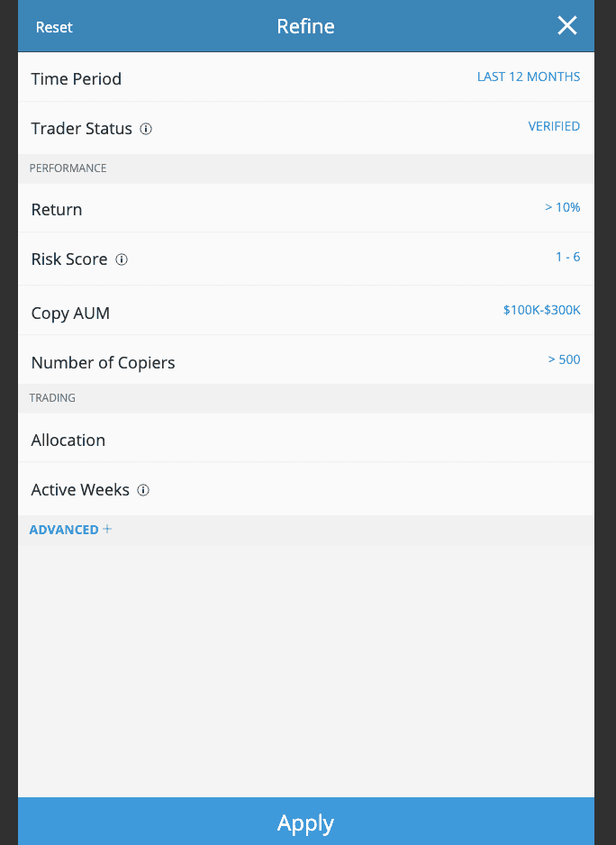616x845 pixels.
Task: Open the Time Period filter row
Action: coord(306,77)
